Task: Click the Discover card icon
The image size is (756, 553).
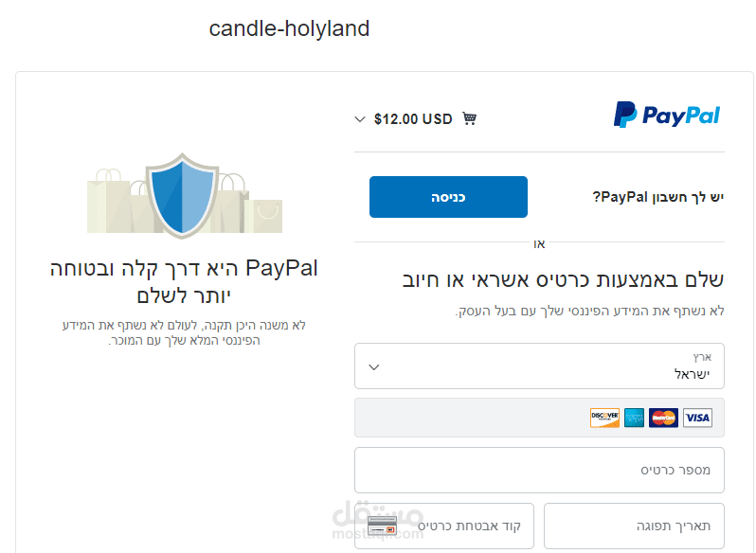Action: coord(604,418)
